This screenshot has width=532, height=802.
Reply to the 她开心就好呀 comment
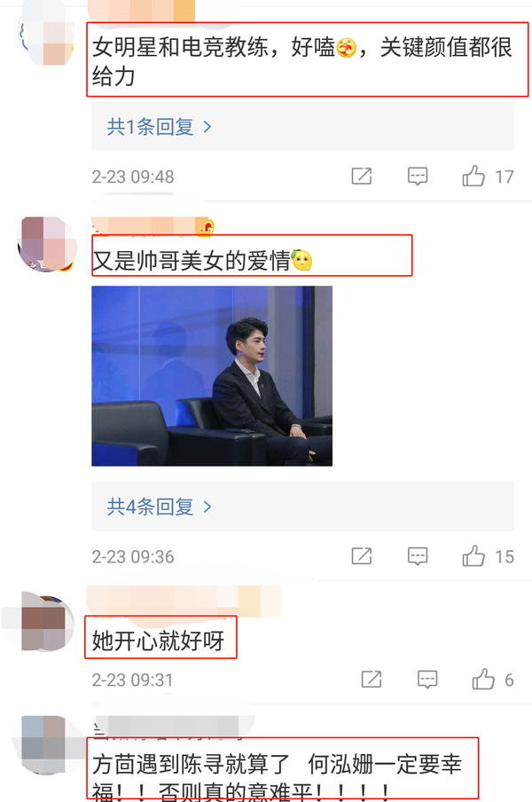click(427, 680)
